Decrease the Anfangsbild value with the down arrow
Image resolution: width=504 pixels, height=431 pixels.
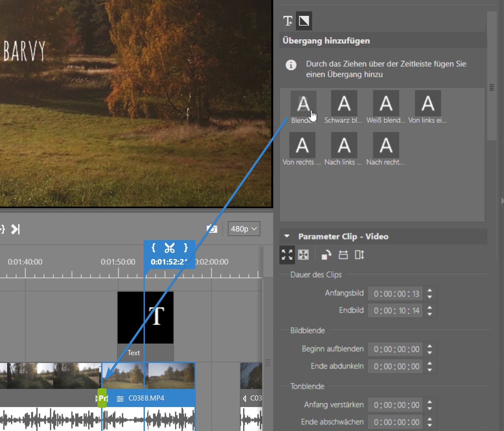click(x=430, y=297)
